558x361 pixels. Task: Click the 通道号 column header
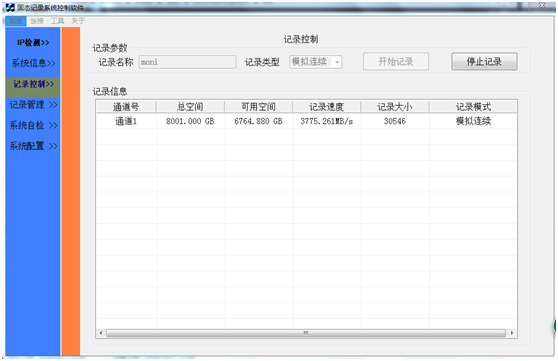click(126, 107)
